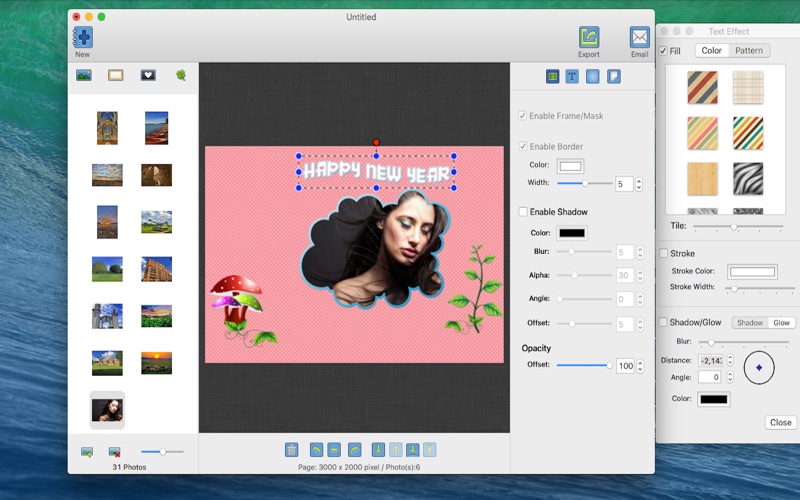The width and height of the screenshot is (800, 500).
Task: Click the Tile slider in Text Effect
Action: point(738,227)
